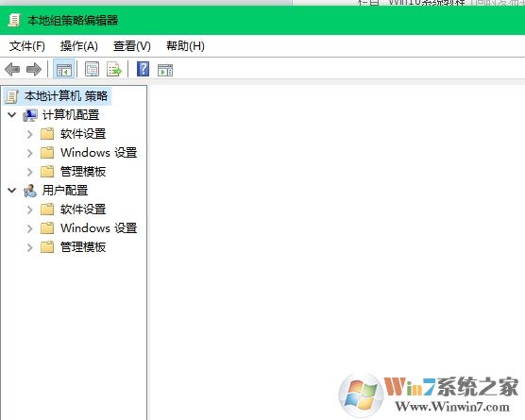Click the Export list toolbar icon

coord(114,70)
